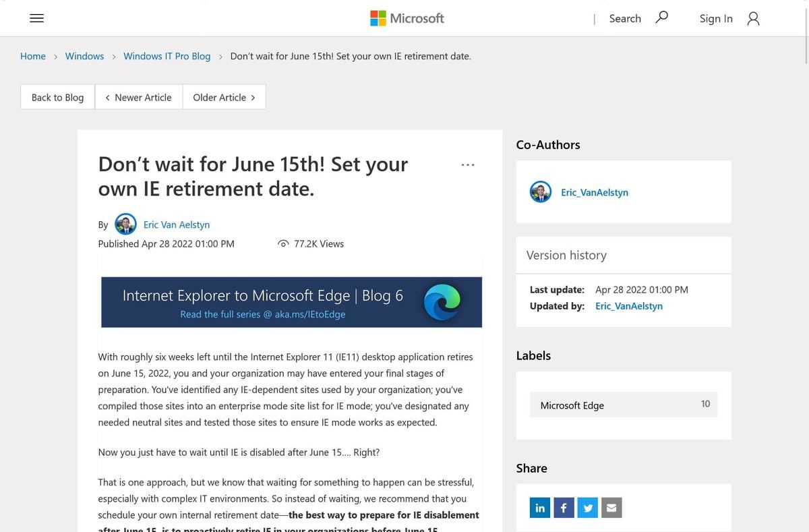809x532 pixels.
Task: Click the 77.2K Views text
Action: coord(319,243)
